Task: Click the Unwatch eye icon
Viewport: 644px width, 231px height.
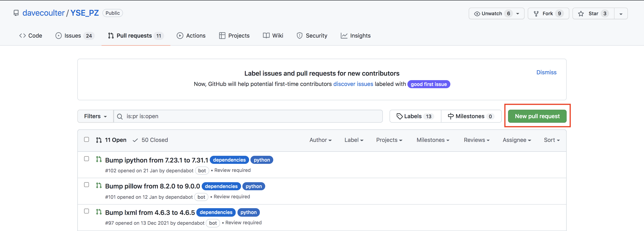Action: point(477,14)
